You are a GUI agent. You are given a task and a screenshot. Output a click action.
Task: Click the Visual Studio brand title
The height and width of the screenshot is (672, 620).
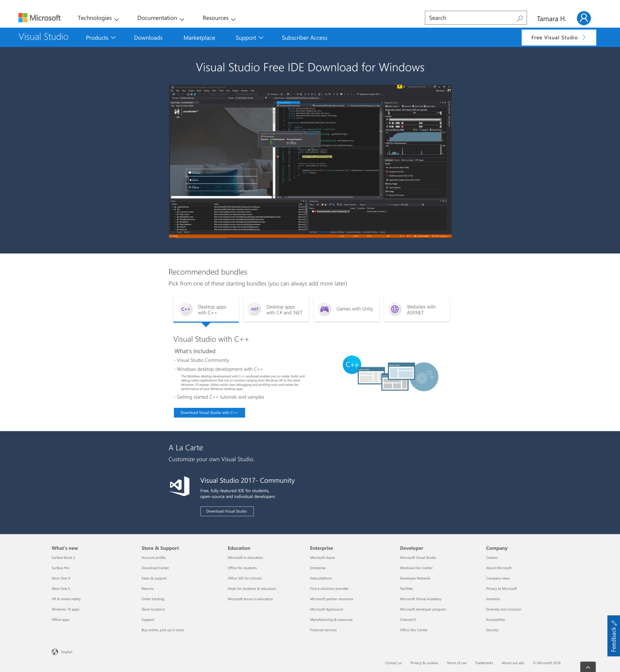(x=44, y=37)
